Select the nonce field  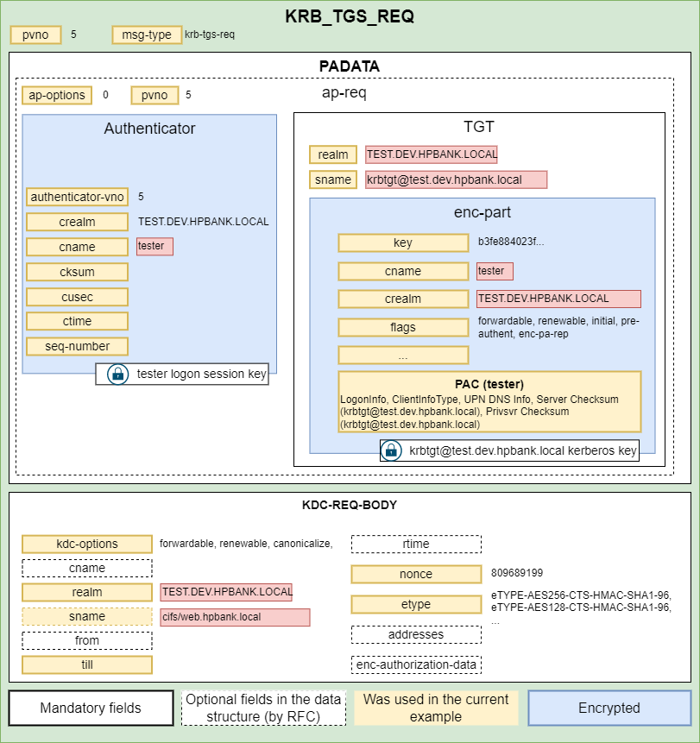(416, 575)
